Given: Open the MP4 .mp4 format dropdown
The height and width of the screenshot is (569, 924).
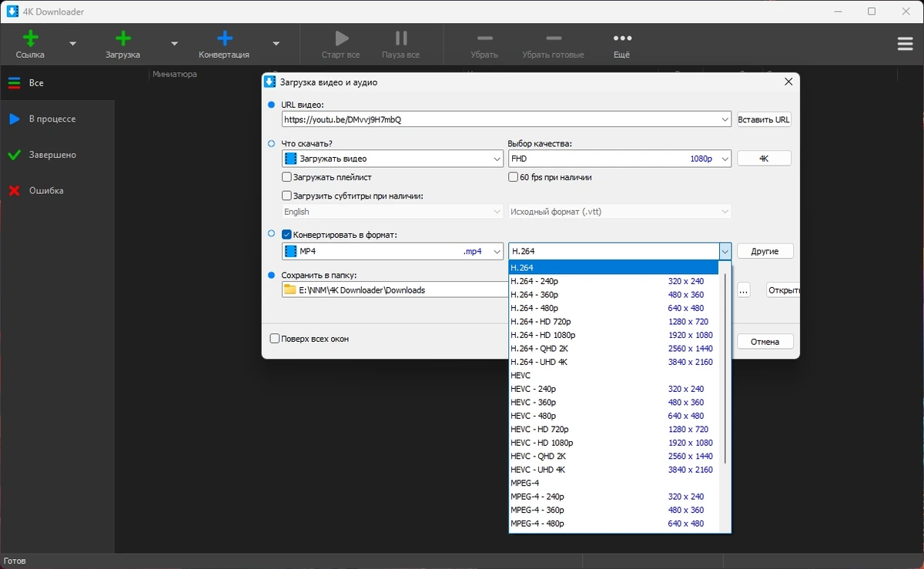Looking at the screenshot, I should click(x=393, y=251).
